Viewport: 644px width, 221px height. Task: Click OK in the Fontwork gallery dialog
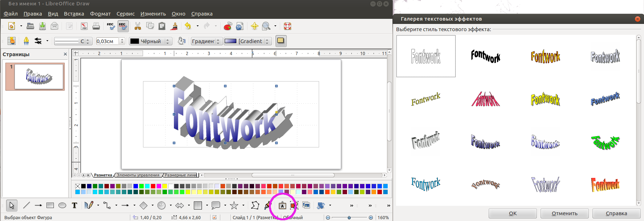[x=513, y=213]
